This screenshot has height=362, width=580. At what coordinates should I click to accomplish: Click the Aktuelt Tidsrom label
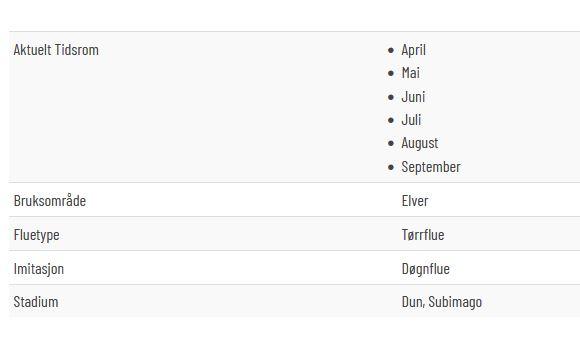pyautogui.click(x=56, y=50)
